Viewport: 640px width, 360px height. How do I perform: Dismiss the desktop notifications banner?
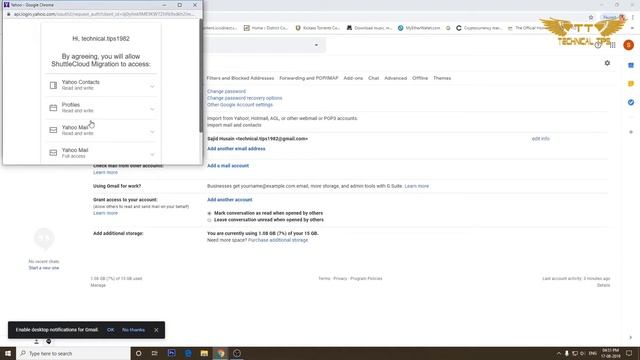coord(156,330)
